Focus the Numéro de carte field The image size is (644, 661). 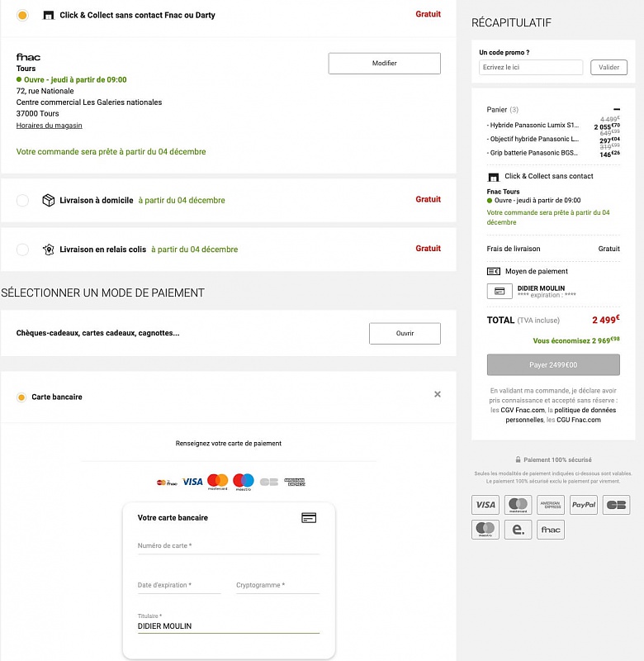228,546
